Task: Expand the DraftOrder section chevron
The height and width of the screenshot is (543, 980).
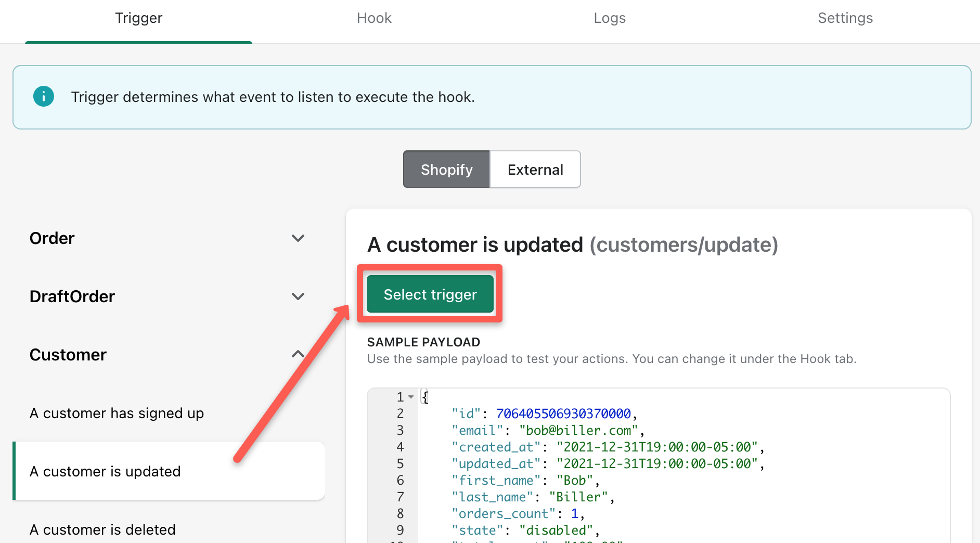Action: click(x=298, y=296)
